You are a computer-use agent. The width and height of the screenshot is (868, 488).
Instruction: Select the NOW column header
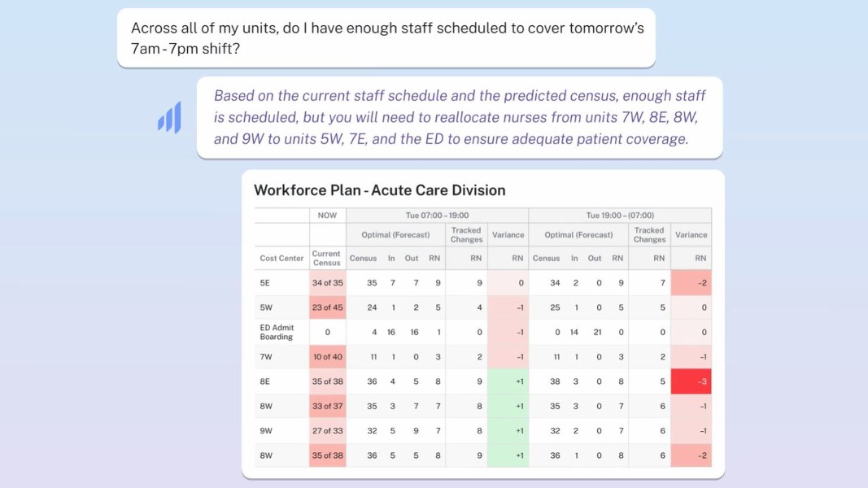coord(327,216)
